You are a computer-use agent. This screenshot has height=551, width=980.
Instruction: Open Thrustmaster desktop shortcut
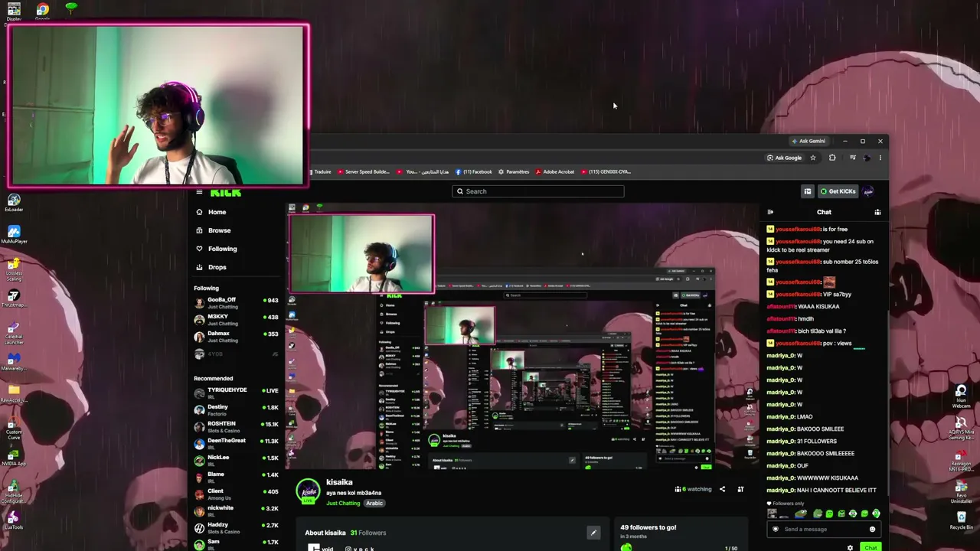click(14, 299)
